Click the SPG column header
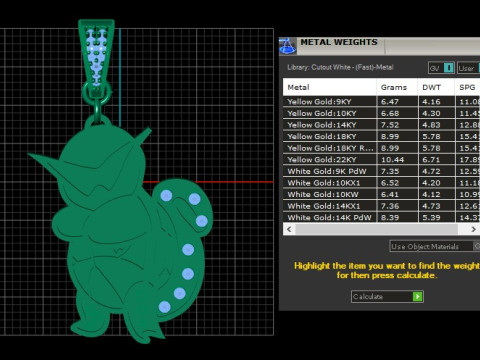Viewport: 480px width, 360px height. tap(467, 87)
